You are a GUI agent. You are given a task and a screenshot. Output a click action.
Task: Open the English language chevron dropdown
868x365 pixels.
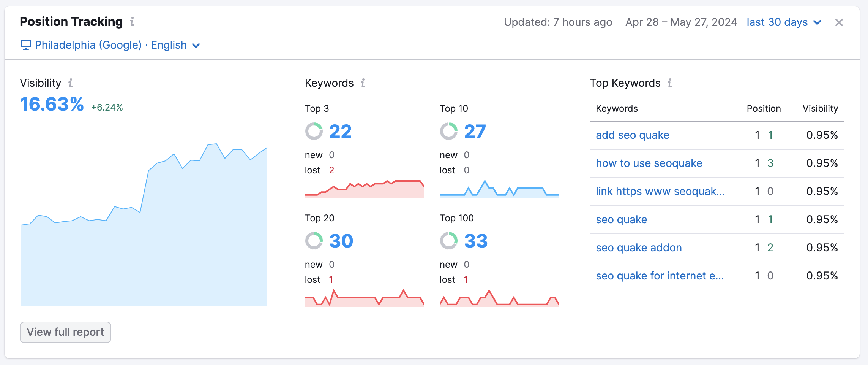click(x=196, y=46)
